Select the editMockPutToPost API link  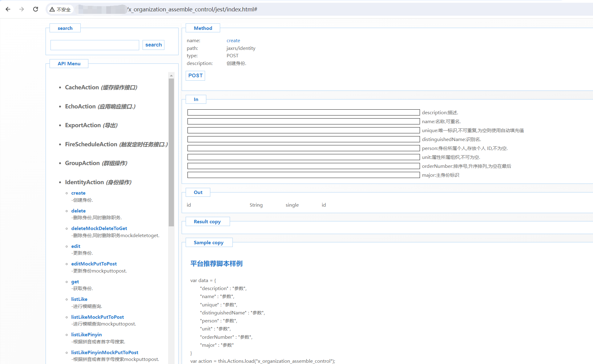pos(94,264)
